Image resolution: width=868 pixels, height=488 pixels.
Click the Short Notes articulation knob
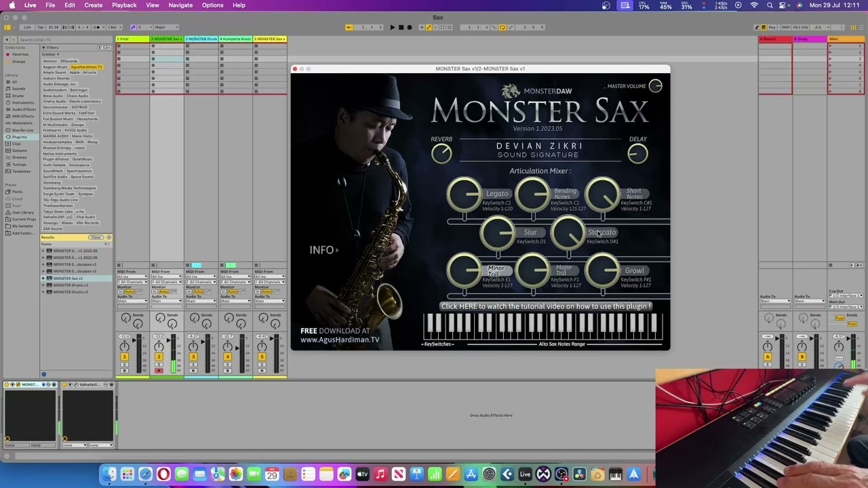[601, 195]
